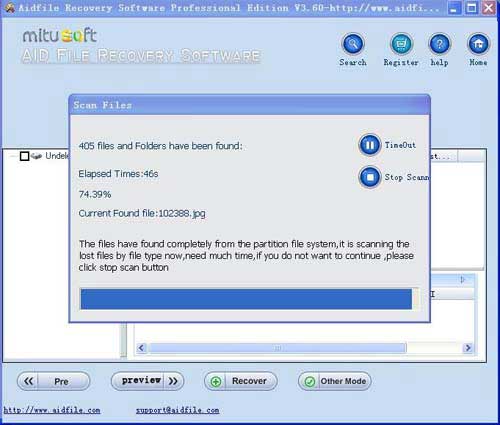Close the Aidfile Recovery window
The image size is (500, 425).
click(x=489, y=8)
